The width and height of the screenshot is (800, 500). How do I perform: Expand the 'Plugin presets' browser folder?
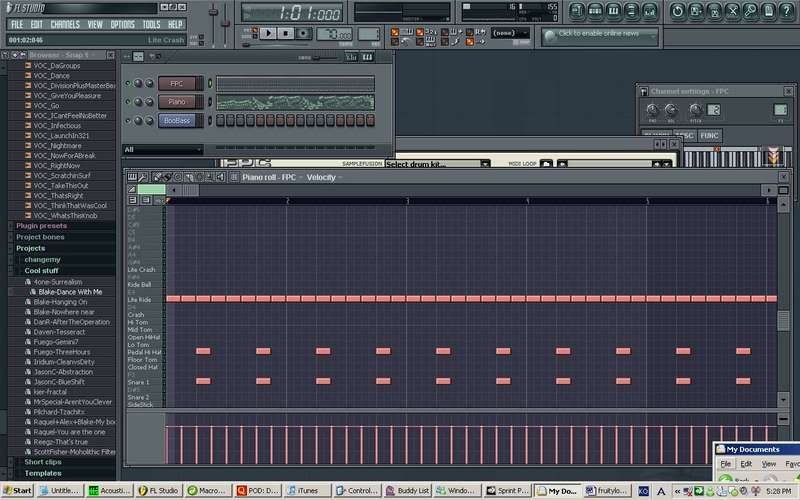41,226
